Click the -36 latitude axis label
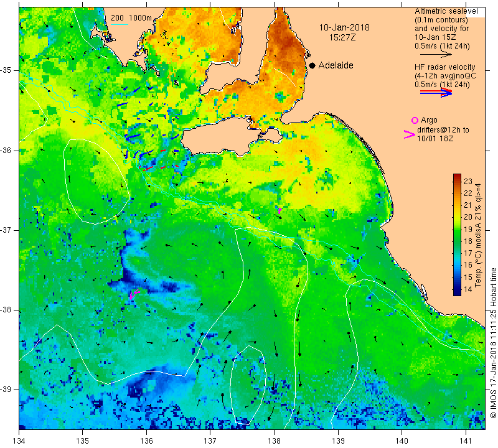The width and height of the screenshot is (498, 448). 6,150
